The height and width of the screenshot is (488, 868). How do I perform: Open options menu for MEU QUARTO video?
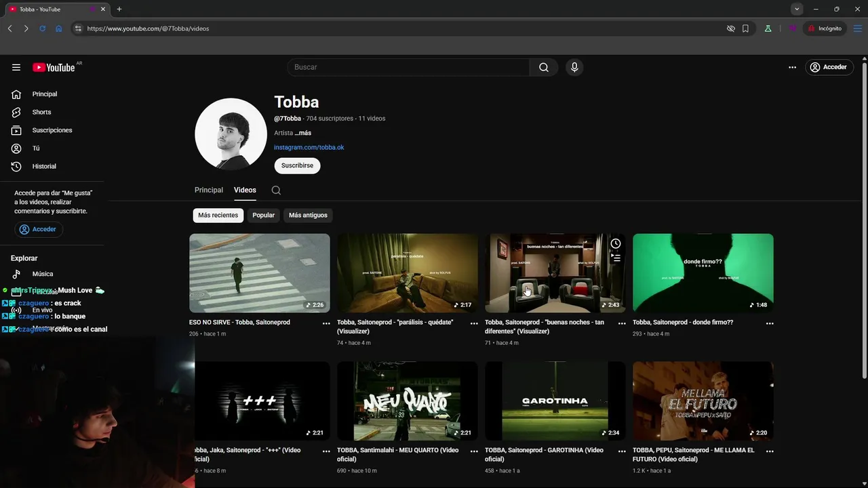474,451
